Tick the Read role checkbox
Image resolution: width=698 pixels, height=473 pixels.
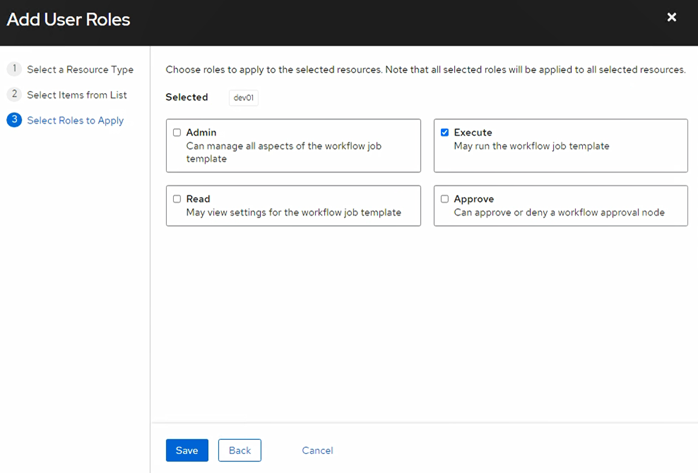pos(177,199)
